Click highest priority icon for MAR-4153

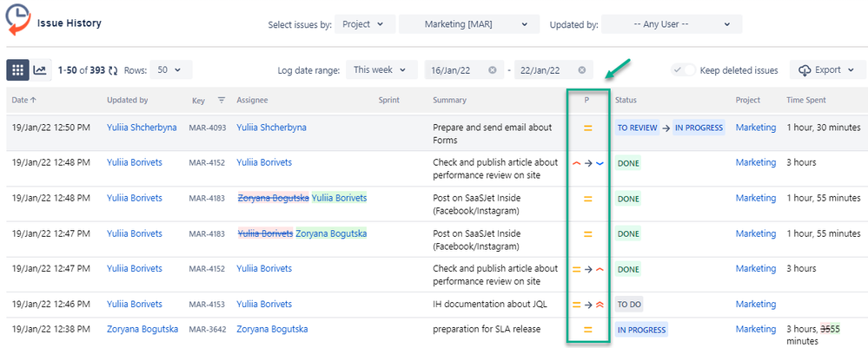click(x=600, y=305)
